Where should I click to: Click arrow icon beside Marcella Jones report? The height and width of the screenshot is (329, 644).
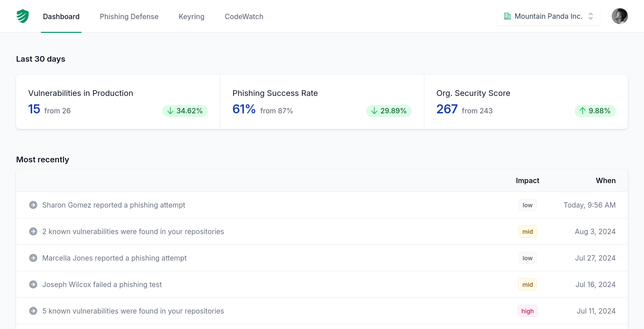(33, 258)
